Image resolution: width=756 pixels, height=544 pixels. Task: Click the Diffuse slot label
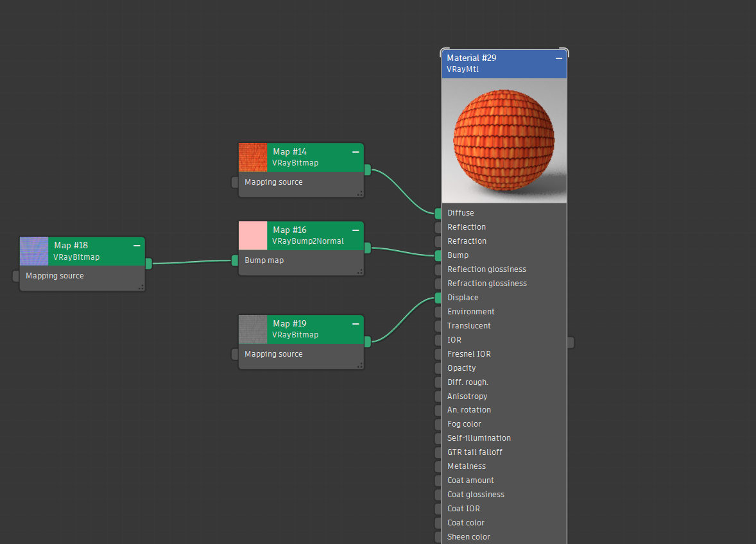(x=460, y=213)
